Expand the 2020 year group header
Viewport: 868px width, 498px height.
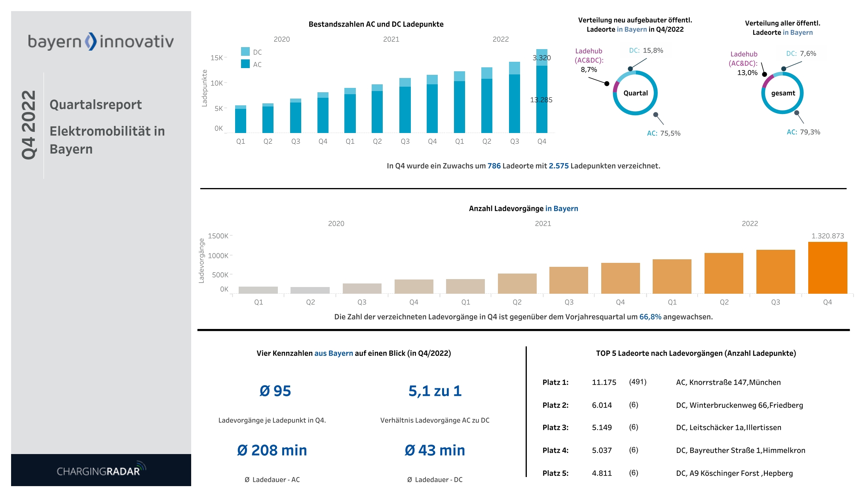click(x=281, y=39)
